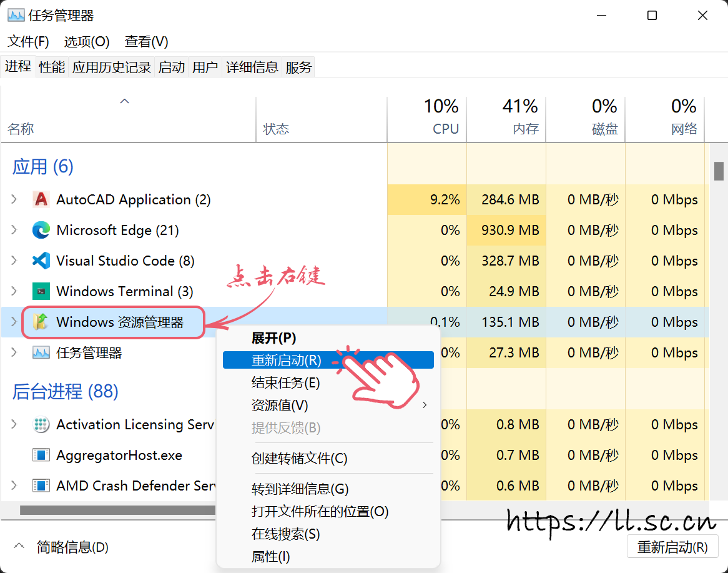This screenshot has height=573, width=728.
Task: Collapse to 简略信息 view chevron
Action: (x=19, y=546)
